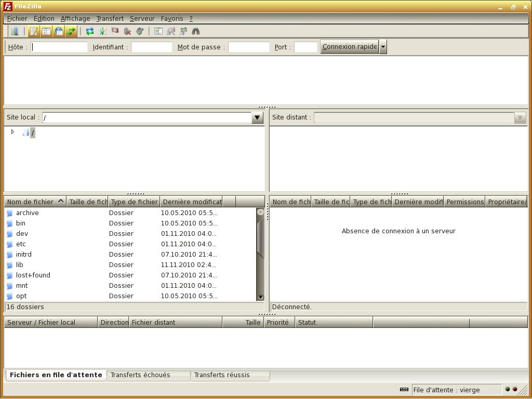This screenshot has width=532, height=399.
Task: Click the Statut column header in queue
Action: 334,322
